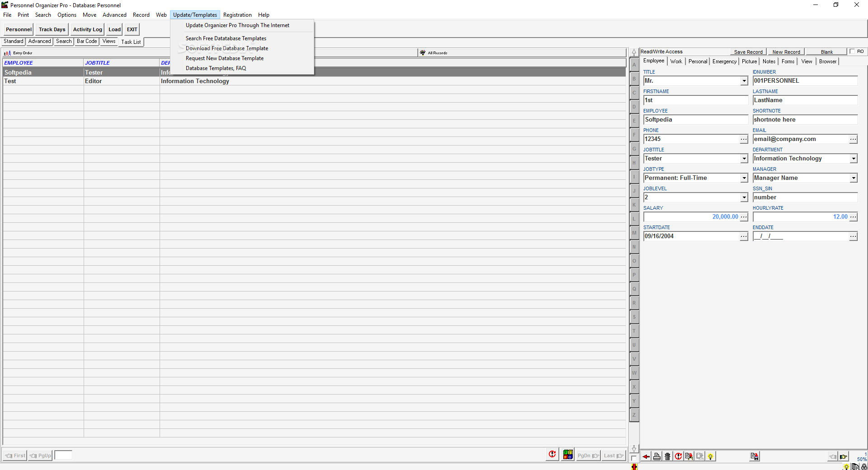Viewport: 868px width, 470px height.
Task: Click the trash can delete icon
Action: (x=668, y=456)
